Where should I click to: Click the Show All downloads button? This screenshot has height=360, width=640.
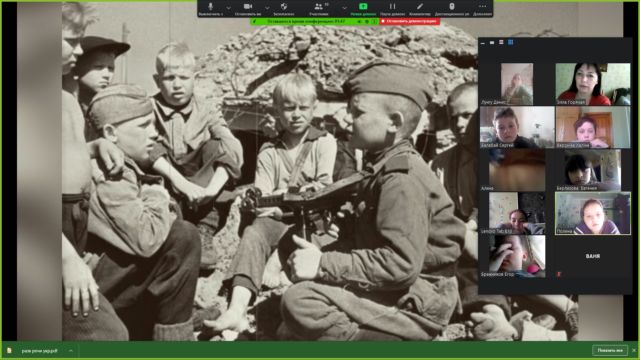pyautogui.click(x=610, y=350)
